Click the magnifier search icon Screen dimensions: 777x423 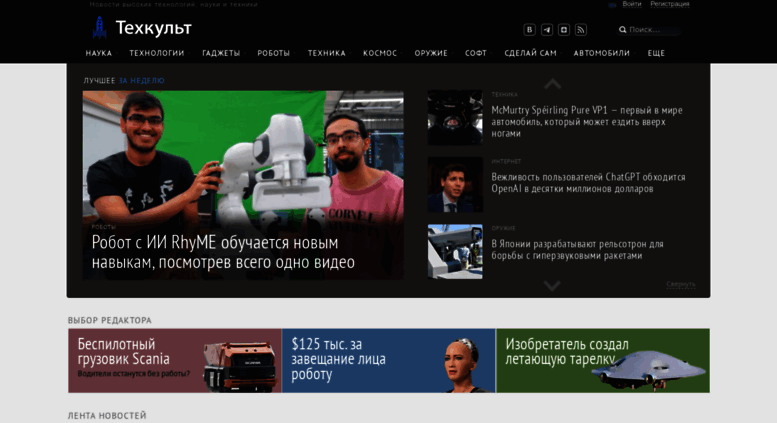622,30
